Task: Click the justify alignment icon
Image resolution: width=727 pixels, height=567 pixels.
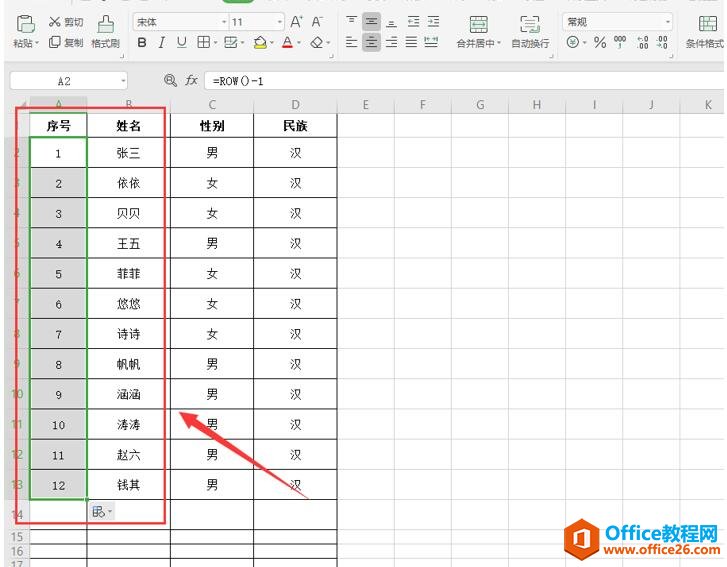Action: point(411,43)
